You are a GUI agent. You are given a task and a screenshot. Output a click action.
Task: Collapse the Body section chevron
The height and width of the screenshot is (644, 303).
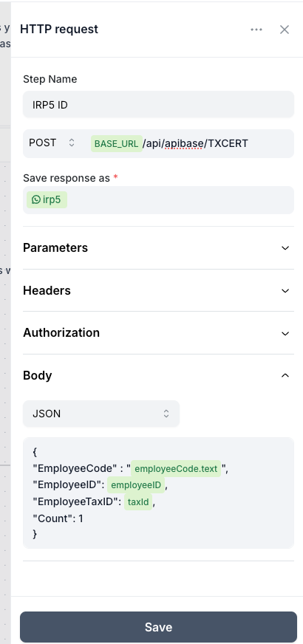pyautogui.click(x=285, y=375)
